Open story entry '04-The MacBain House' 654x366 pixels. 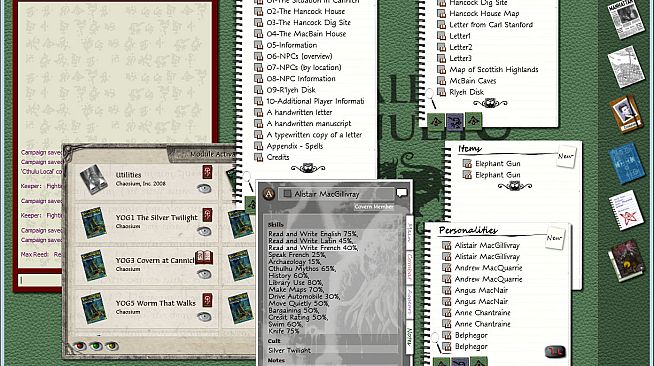pos(306,34)
